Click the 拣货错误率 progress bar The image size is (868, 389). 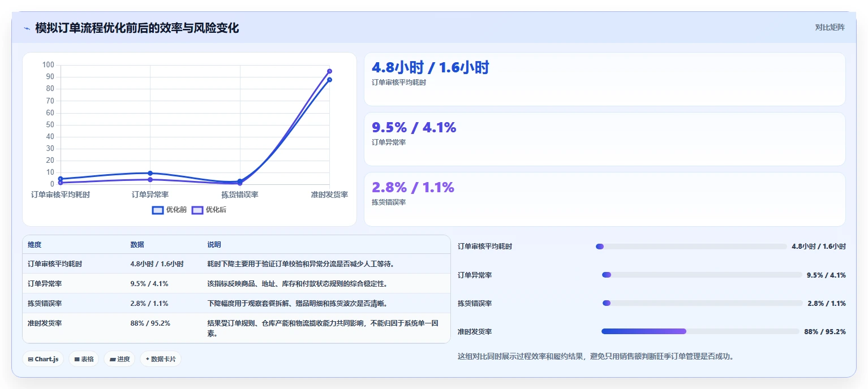702,303
